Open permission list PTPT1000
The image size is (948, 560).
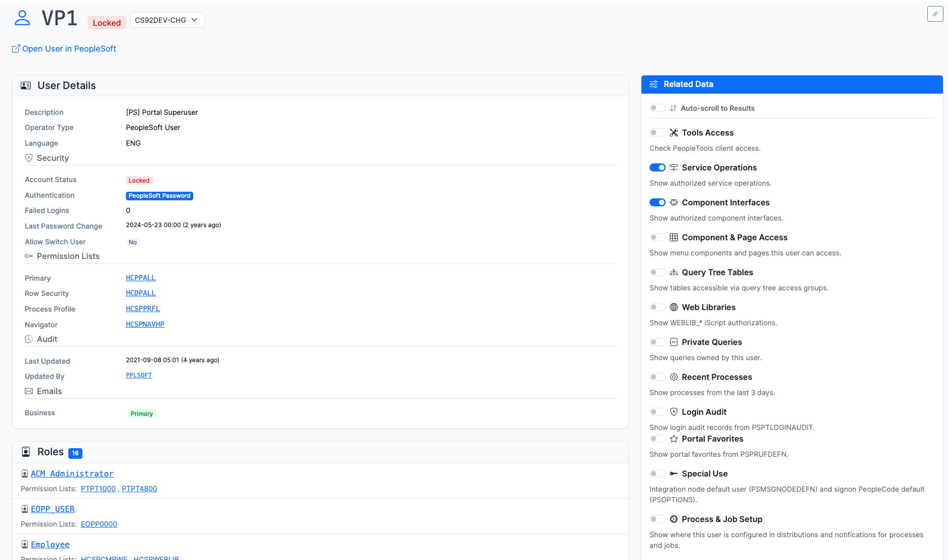tap(98, 489)
